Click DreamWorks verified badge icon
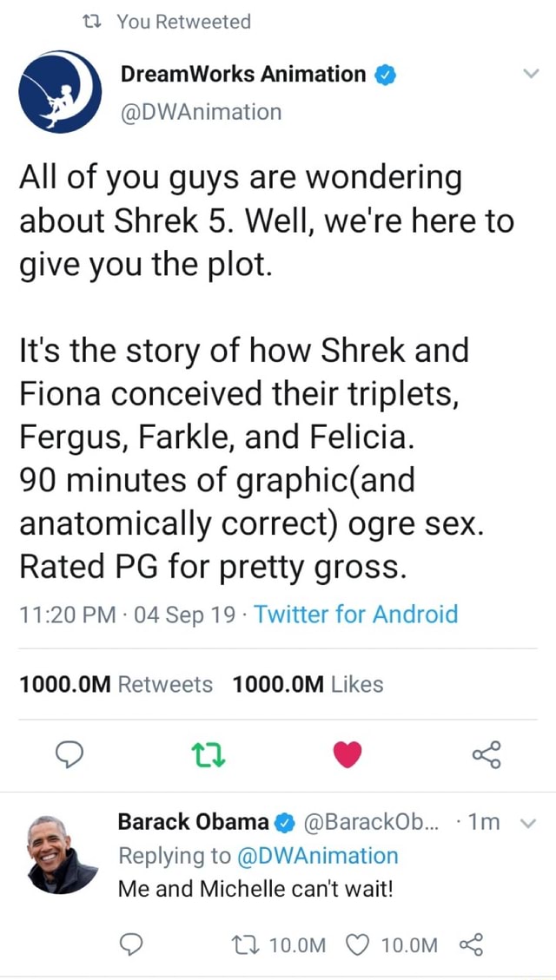Viewport: 556px width, 980px height. click(385, 76)
